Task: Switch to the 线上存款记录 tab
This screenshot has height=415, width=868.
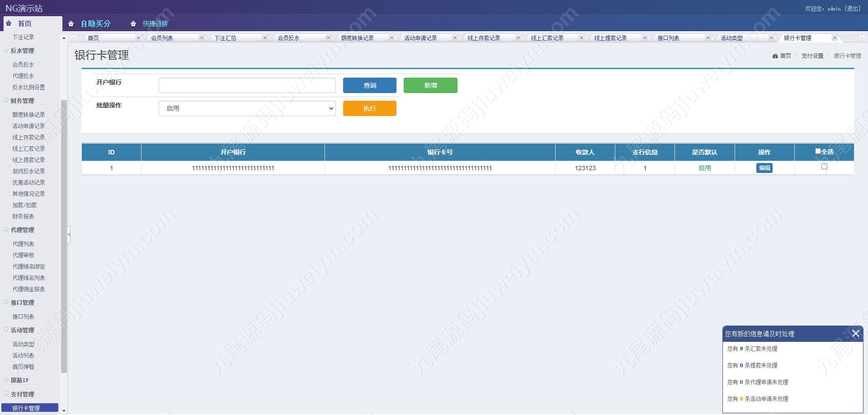Action: coord(484,38)
